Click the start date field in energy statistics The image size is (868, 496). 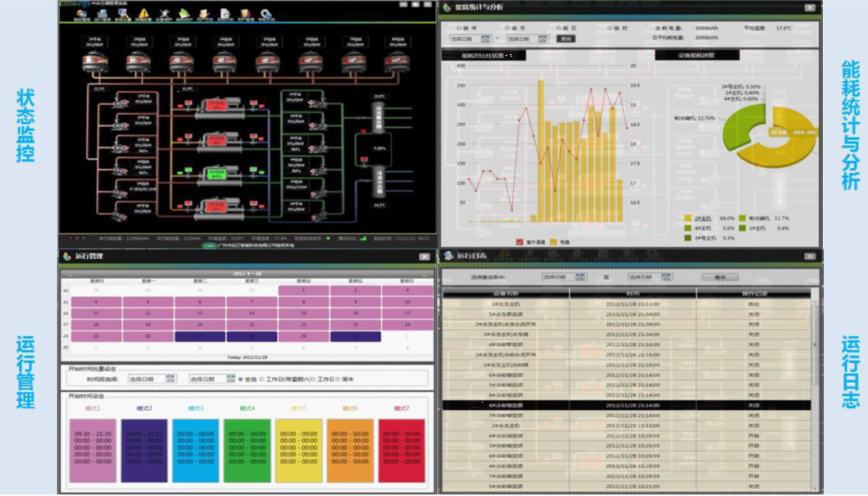(x=470, y=39)
